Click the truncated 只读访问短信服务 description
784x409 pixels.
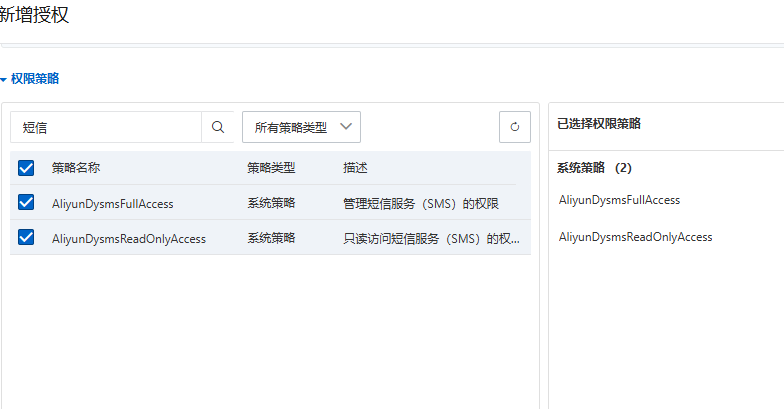pos(431,238)
